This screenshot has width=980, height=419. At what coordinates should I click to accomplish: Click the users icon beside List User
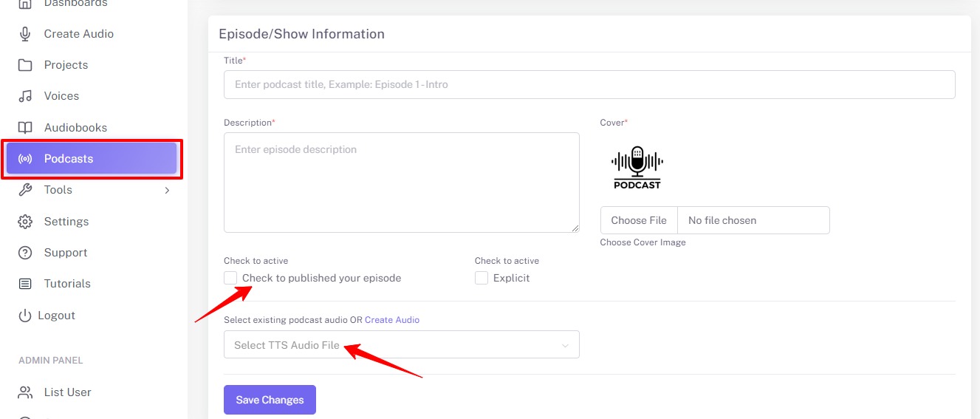(x=25, y=392)
